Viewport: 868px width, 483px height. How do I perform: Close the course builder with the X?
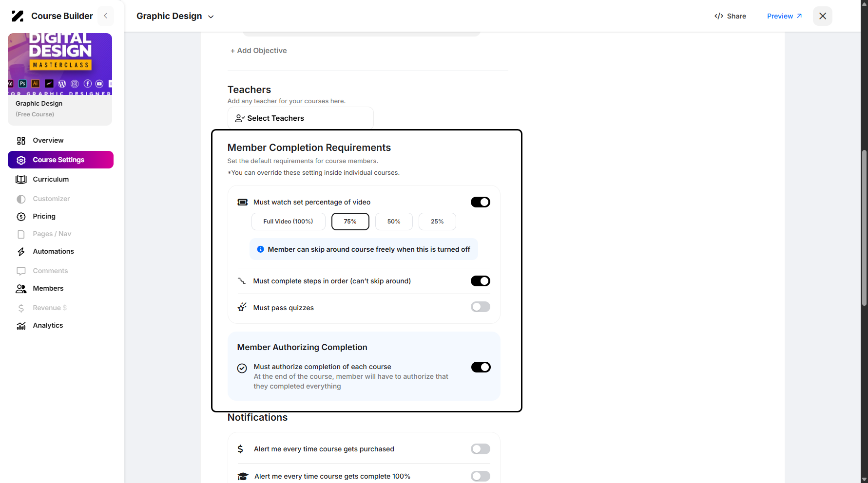coord(823,16)
